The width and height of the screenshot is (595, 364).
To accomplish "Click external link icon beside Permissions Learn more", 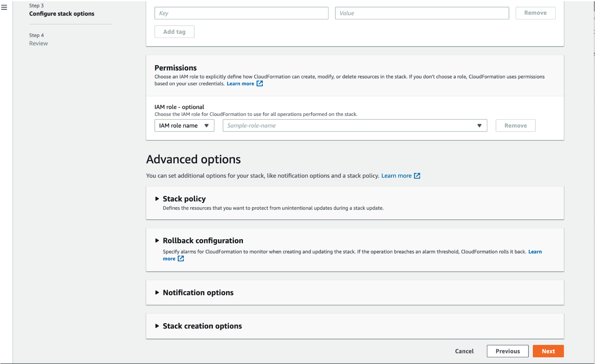I will [260, 84].
